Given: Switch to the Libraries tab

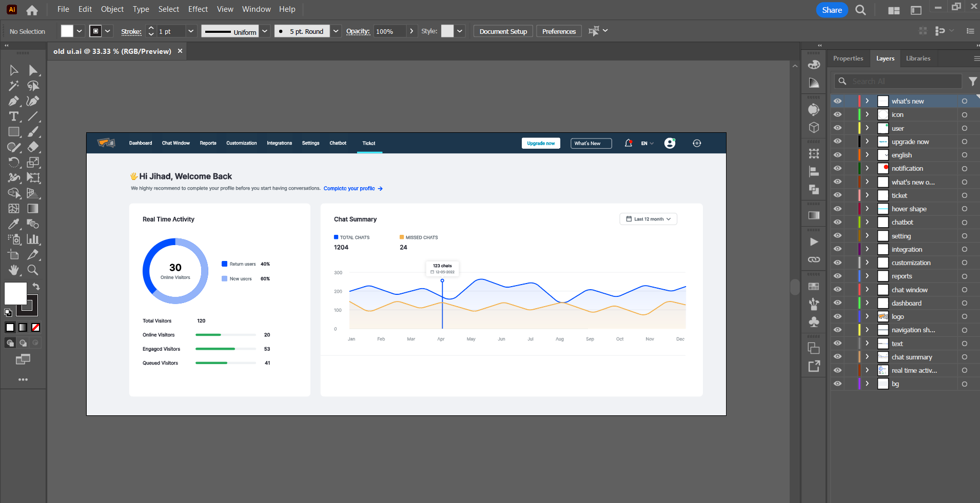Looking at the screenshot, I should pos(918,58).
